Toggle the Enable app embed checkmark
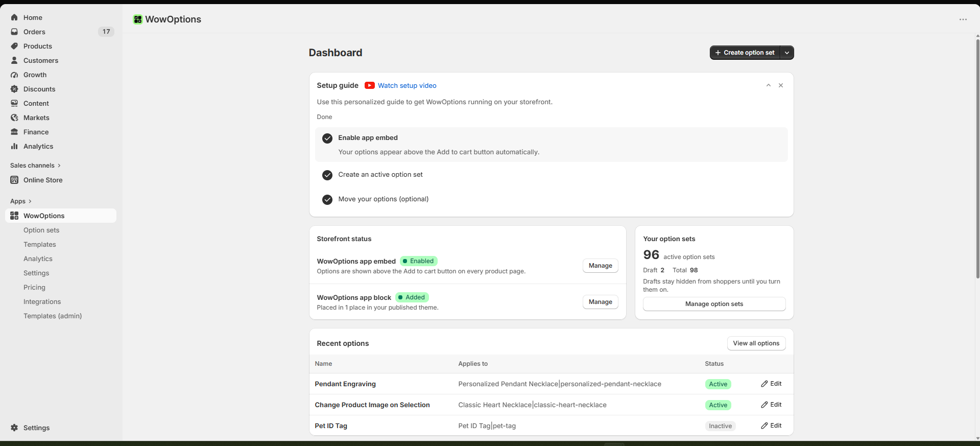The width and height of the screenshot is (980, 446). pos(327,138)
